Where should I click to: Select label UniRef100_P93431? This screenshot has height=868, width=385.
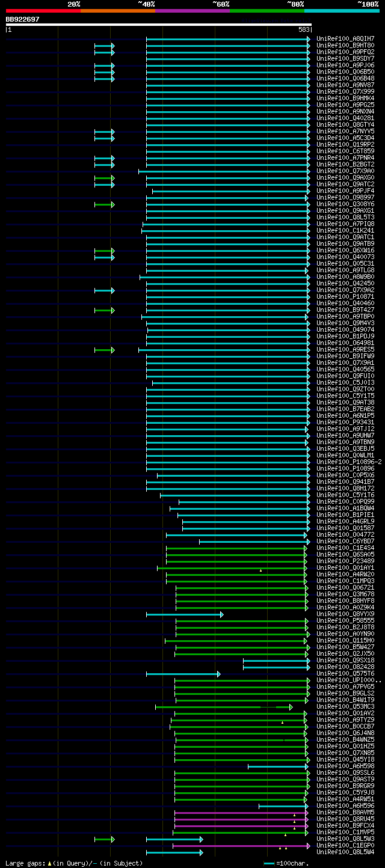[x=345, y=422]
